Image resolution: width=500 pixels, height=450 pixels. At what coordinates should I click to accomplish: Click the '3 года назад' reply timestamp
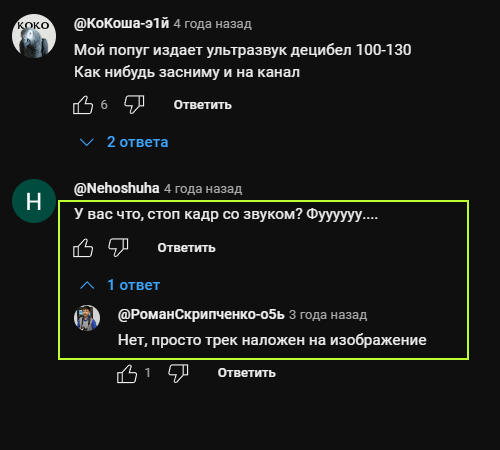(x=328, y=315)
